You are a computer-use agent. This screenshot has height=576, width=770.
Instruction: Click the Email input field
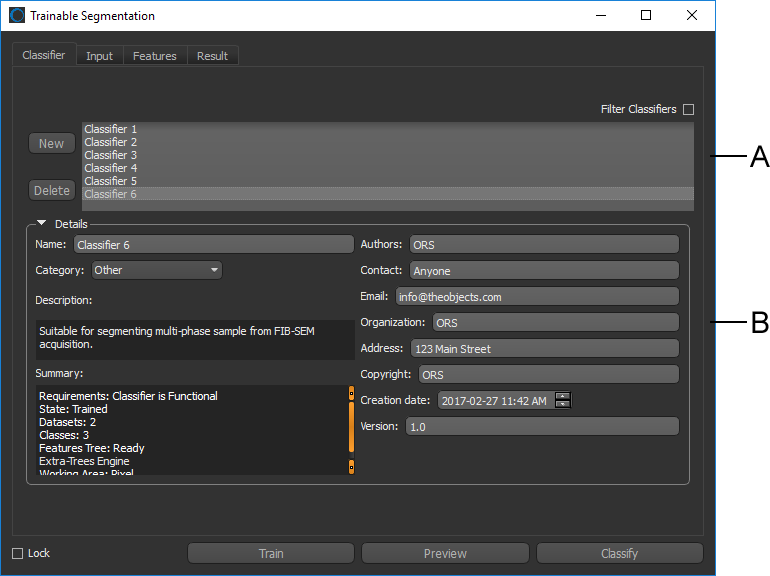pyautogui.click(x=536, y=297)
